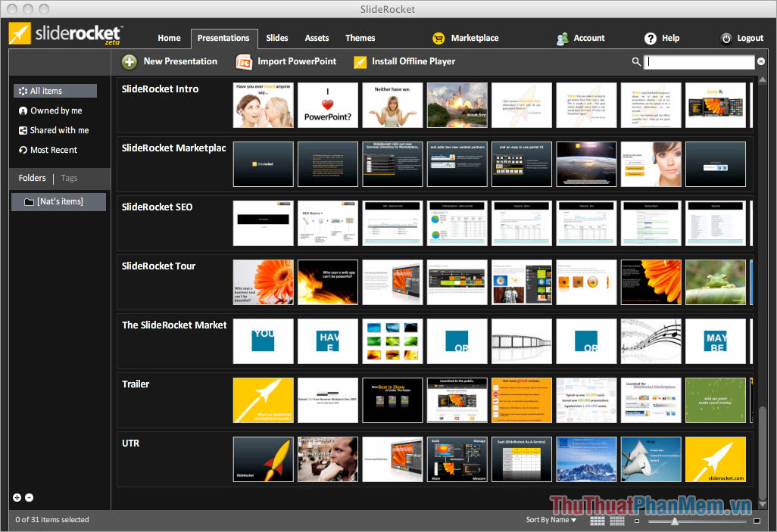Switch to the Home tab
Viewport: 777px width, 532px height.
pyautogui.click(x=169, y=38)
